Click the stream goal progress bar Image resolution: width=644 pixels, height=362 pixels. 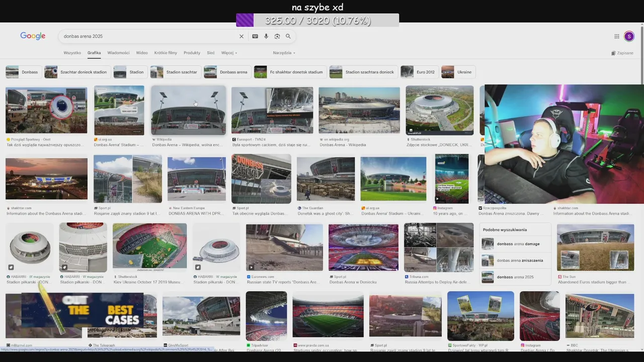[317, 20]
